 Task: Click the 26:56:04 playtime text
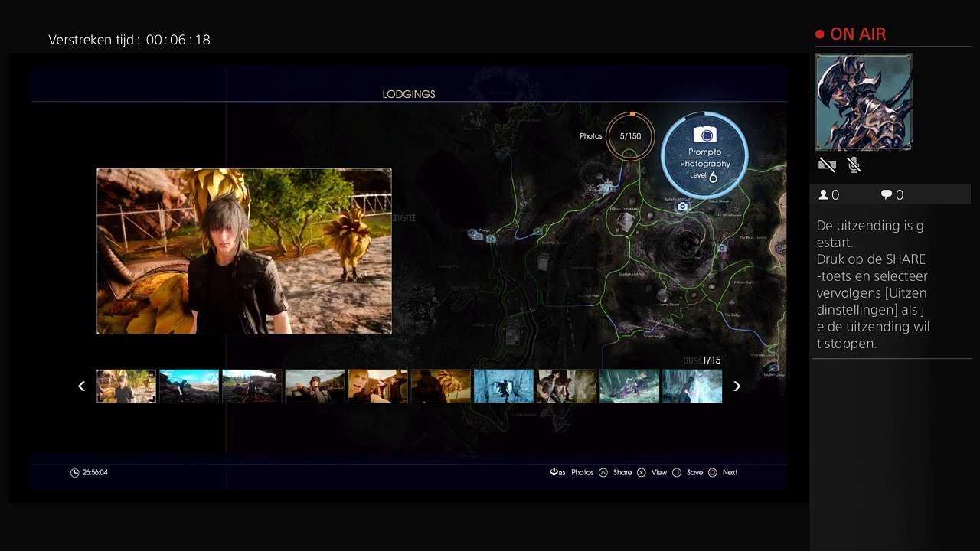pyautogui.click(x=95, y=473)
